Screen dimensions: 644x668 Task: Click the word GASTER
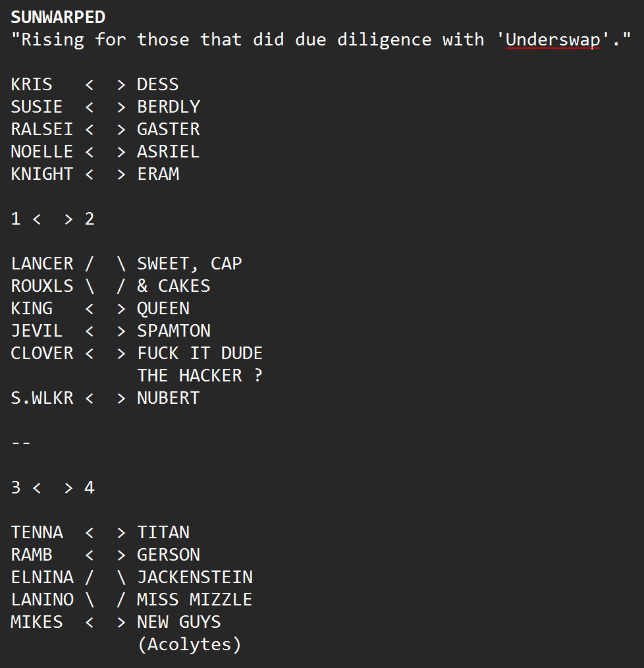[168, 129]
